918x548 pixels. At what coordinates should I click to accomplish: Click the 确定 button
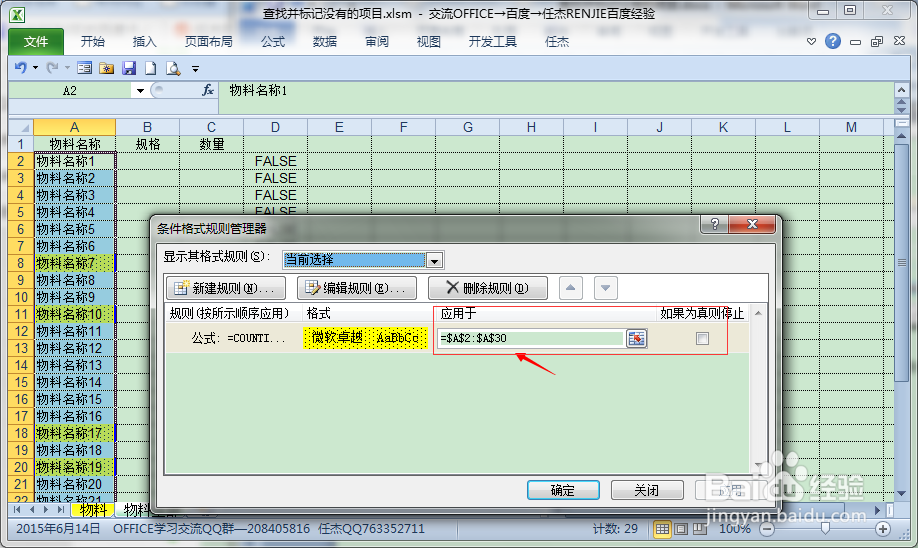pyautogui.click(x=563, y=490)
